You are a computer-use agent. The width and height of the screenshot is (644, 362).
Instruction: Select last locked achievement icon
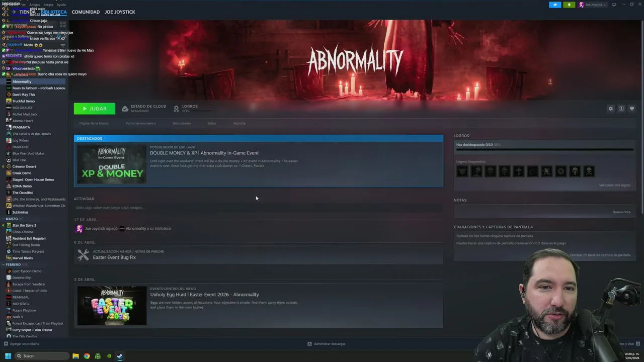[x=589, y=171]
